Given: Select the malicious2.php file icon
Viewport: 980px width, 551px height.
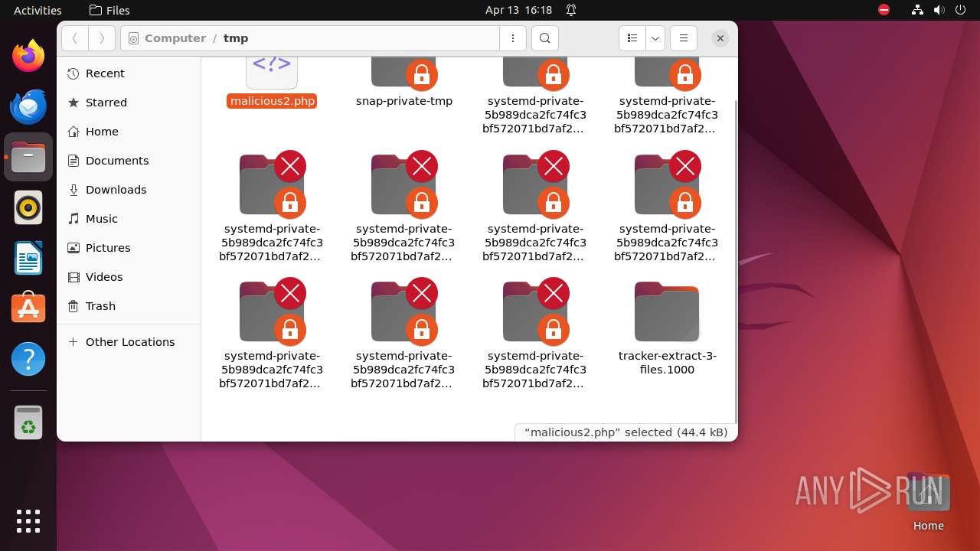Looking at the screenshot, I should coord(272,72).
